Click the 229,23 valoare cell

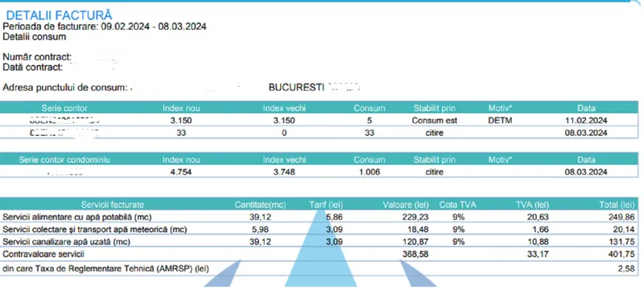415,217
